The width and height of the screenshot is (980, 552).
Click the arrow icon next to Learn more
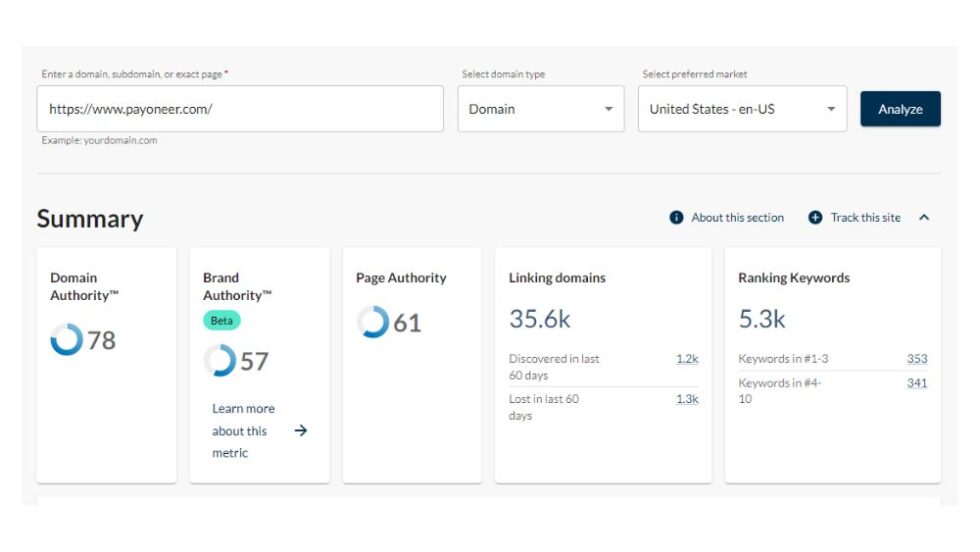[300, 431]
